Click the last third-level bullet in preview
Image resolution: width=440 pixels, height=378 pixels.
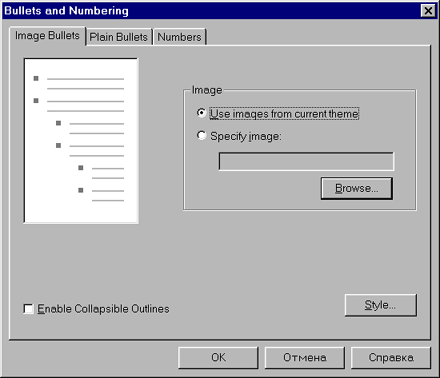pyautogui.click(x=81, y=190)
